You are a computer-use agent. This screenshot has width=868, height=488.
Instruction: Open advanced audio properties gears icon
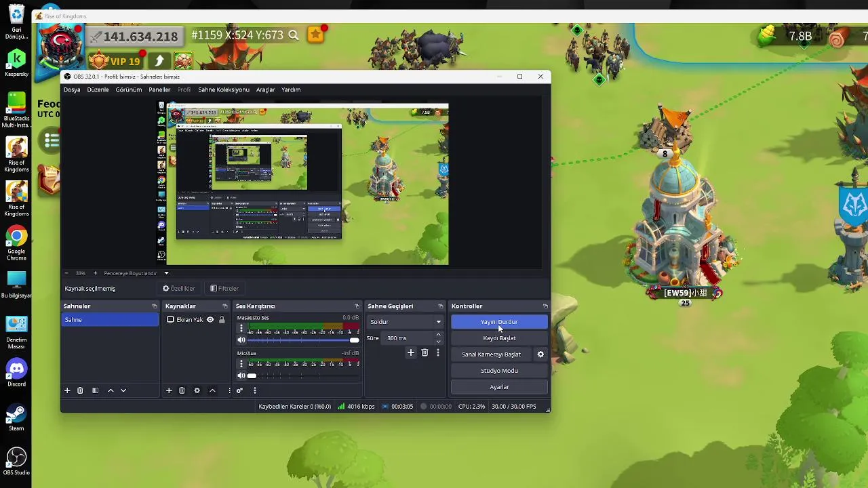tap(239, 390)
